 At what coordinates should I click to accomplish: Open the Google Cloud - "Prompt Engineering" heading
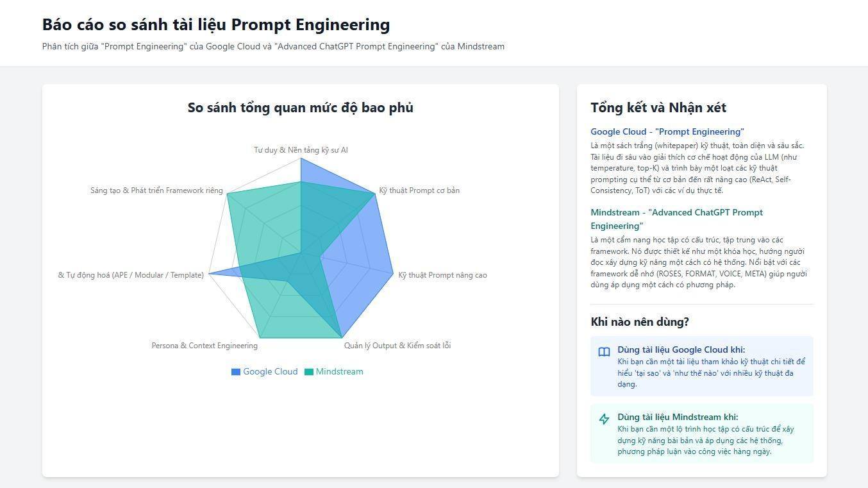point(667,132)
